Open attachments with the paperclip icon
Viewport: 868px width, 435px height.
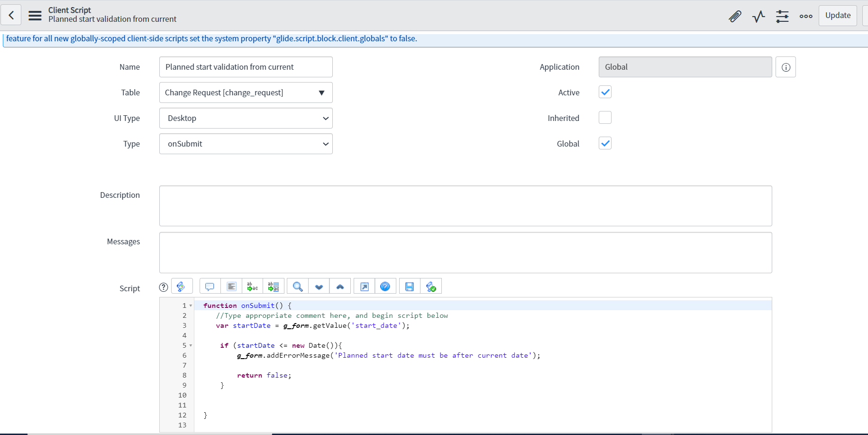tap(735, 16)
